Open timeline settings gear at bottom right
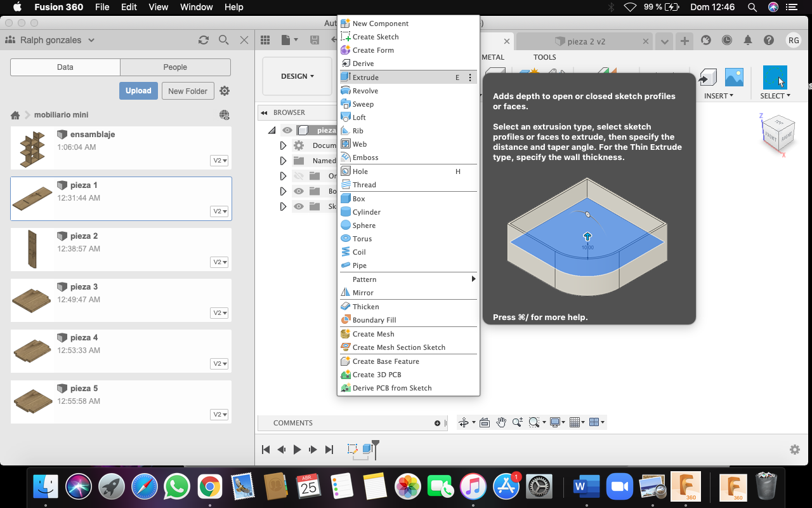The width and height of the screenshot is (812, 508). click(x=795, y=450)
